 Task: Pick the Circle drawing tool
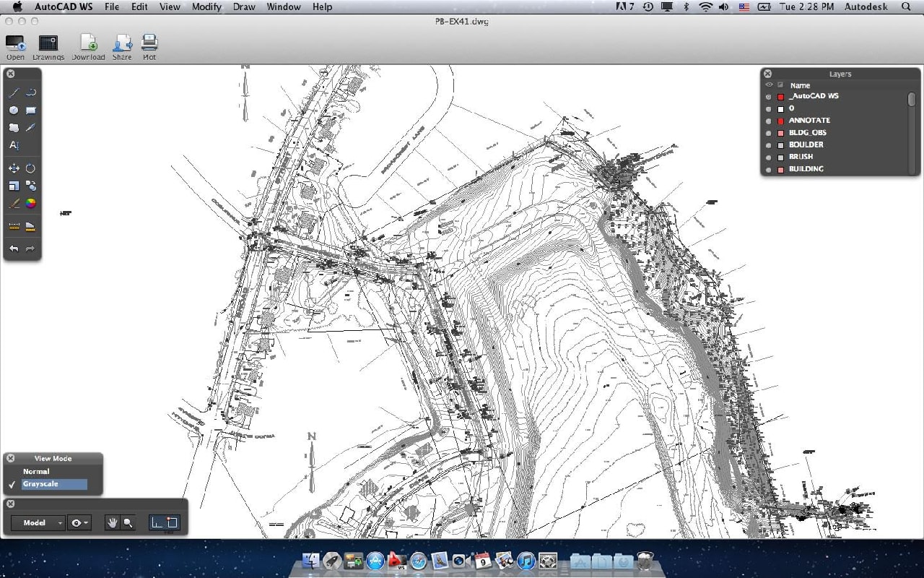click(x=13, y=110)
